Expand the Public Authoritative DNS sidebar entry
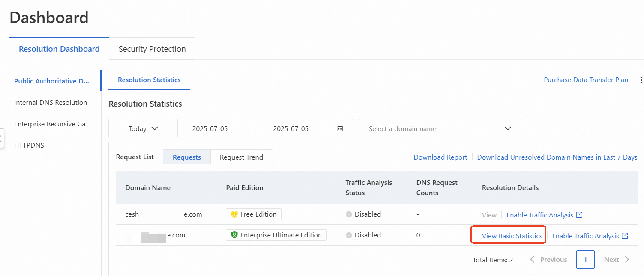Screen dimensions: 644x276 (51, 81)
